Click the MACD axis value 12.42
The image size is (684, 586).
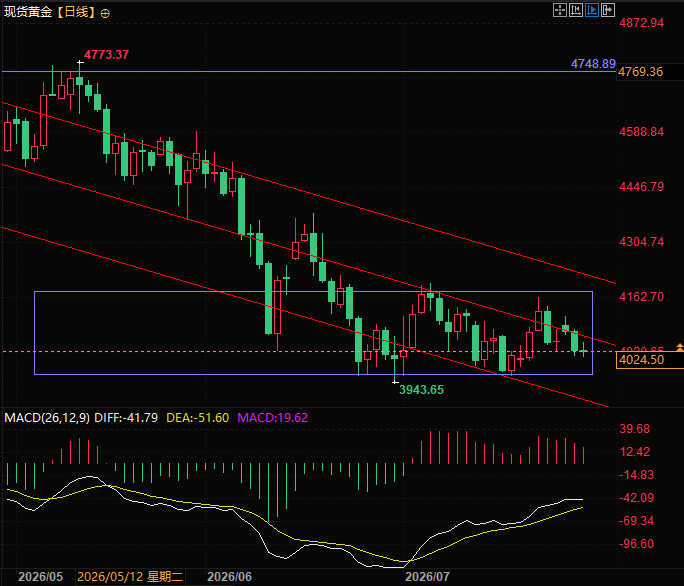click(x=635, y=452)
